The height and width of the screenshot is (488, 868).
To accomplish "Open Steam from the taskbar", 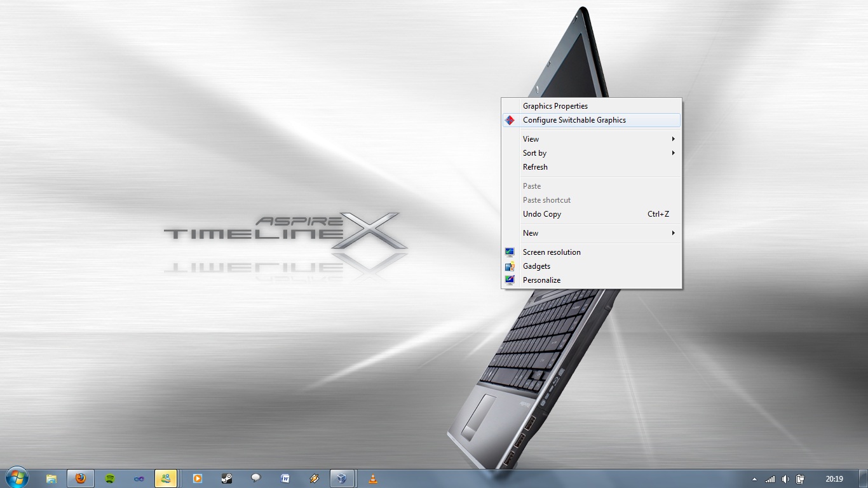I will 227,478.
